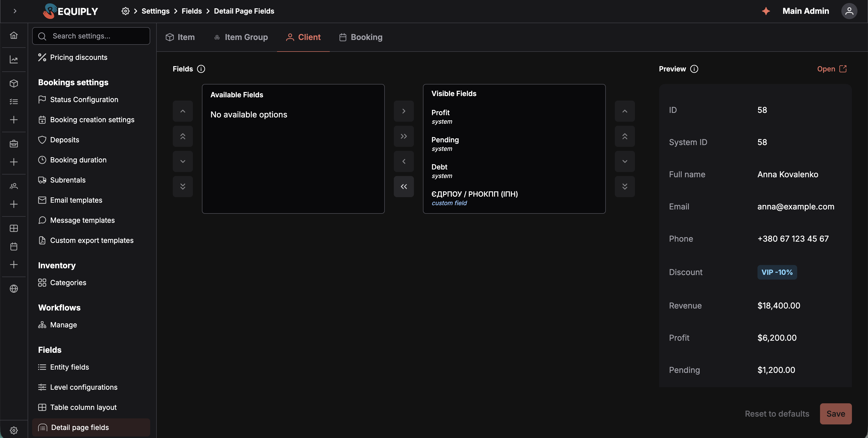Open the clients people icon in left rail
Image resolution: width=868 pixels, height=438 pixels.
tap(14, 186)
